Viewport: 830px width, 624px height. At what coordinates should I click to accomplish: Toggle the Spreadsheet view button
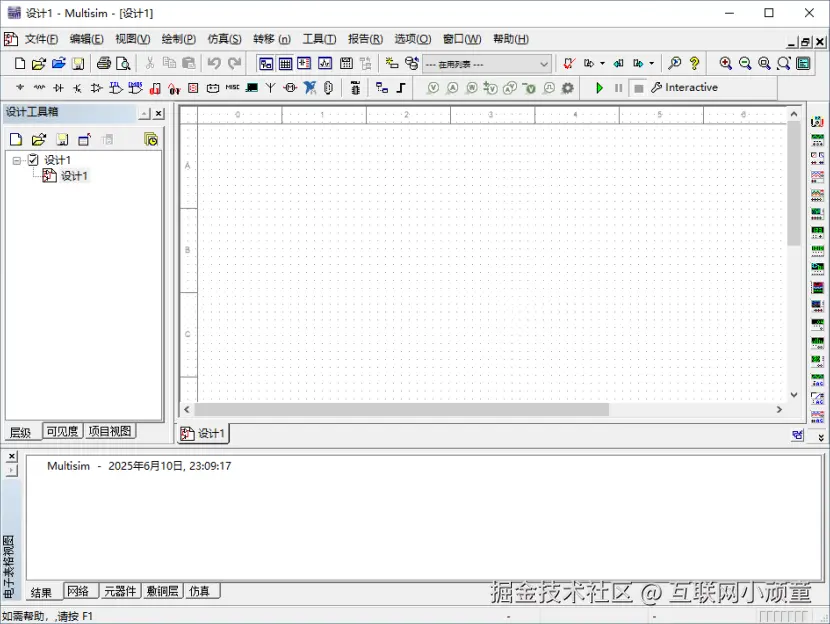tap(285, 64)
